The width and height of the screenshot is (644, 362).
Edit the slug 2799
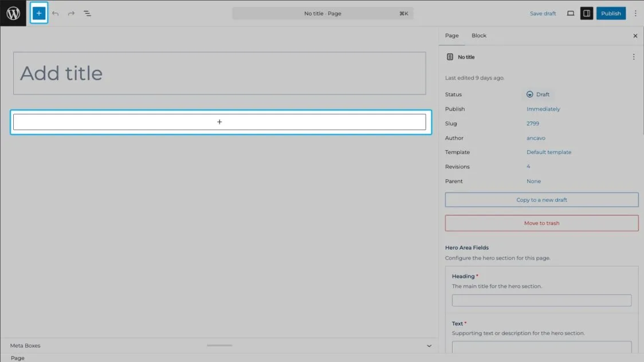533,123
